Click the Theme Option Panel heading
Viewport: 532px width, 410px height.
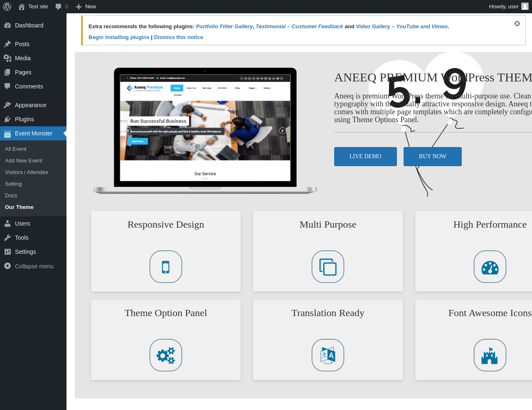166,313
